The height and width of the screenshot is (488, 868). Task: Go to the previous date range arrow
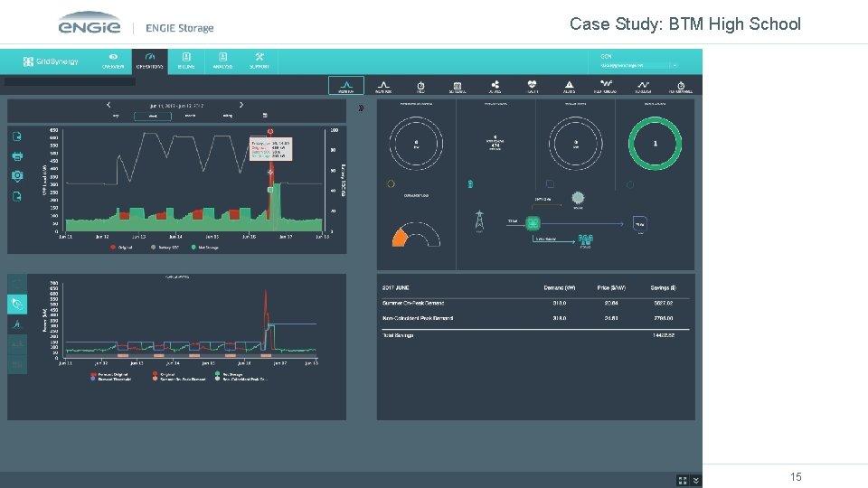[108, 105]
